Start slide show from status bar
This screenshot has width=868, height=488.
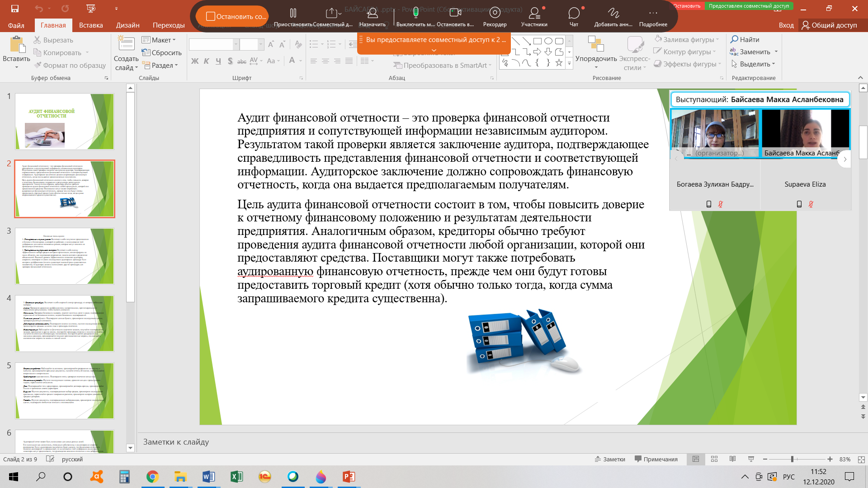point(751,459)
